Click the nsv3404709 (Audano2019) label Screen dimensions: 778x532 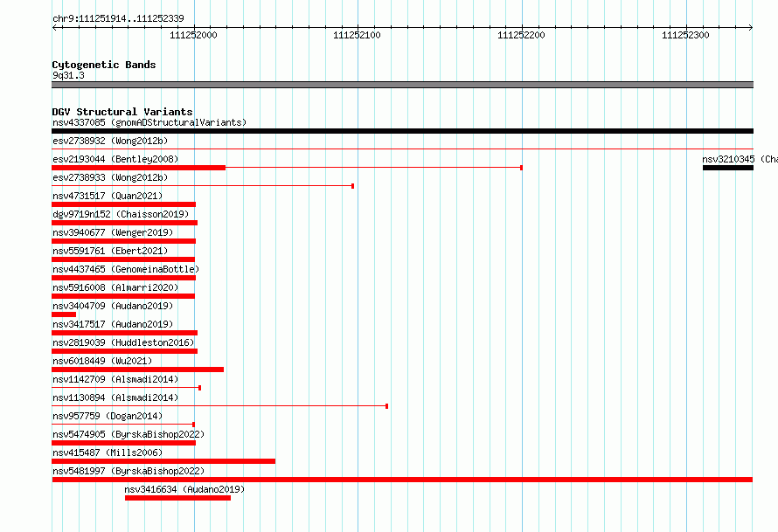113,306
